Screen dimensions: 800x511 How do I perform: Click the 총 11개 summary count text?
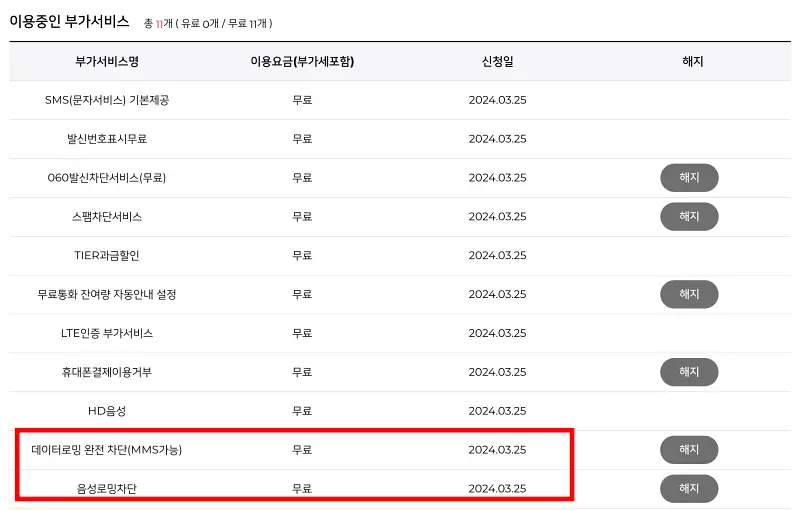208,23
